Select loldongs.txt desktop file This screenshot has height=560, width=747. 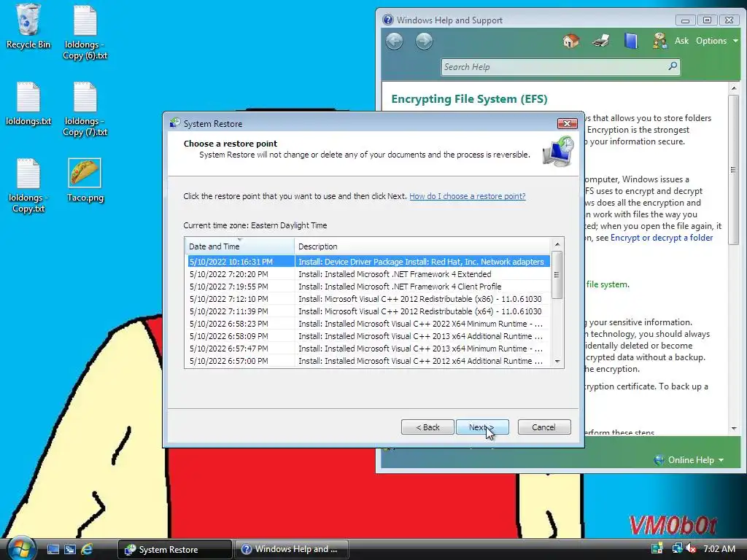click(x=28, y=104)
